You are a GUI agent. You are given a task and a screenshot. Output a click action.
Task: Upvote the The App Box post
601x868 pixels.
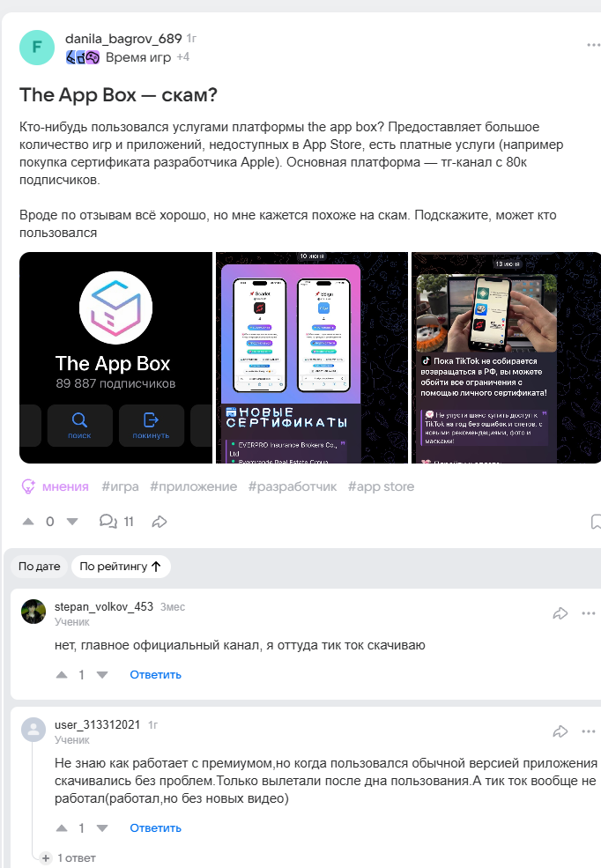[x=28, y=522]
